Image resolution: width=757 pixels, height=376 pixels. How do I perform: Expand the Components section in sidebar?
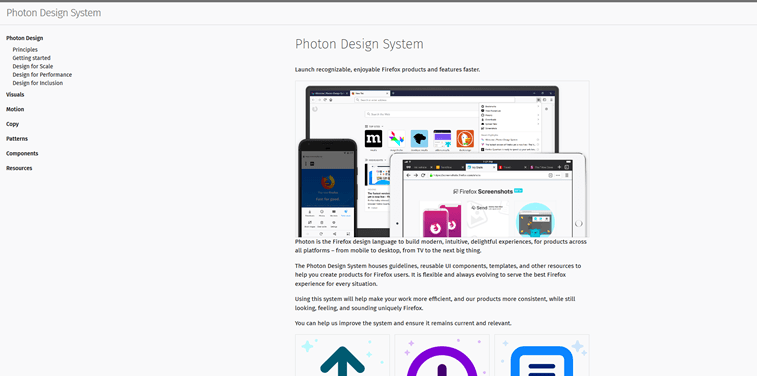pyautogui.click(x=22, y=153)
